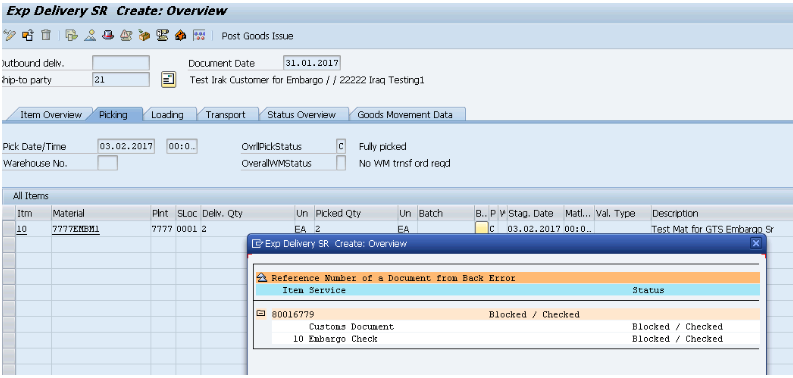Click the other delivery document icon

point(28,35)
